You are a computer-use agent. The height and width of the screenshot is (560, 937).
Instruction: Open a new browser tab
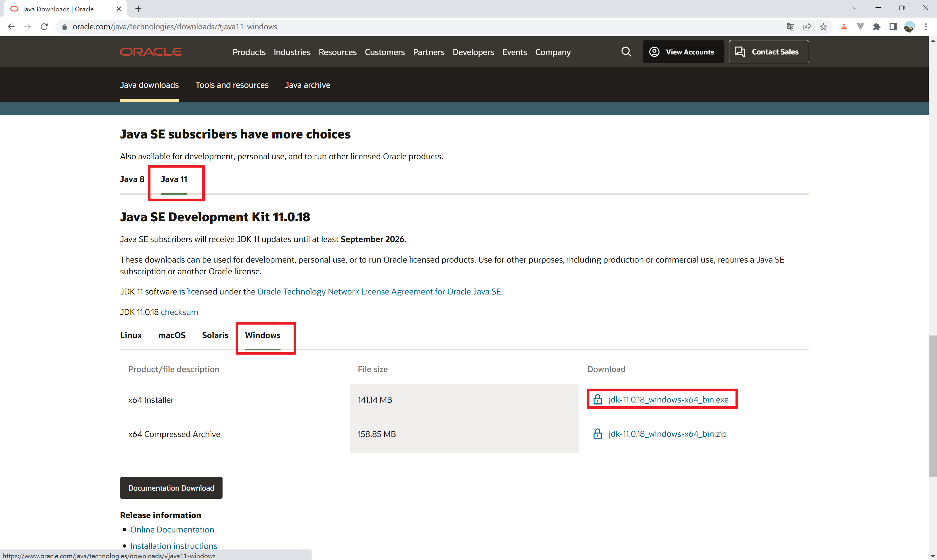click(138, 9)
